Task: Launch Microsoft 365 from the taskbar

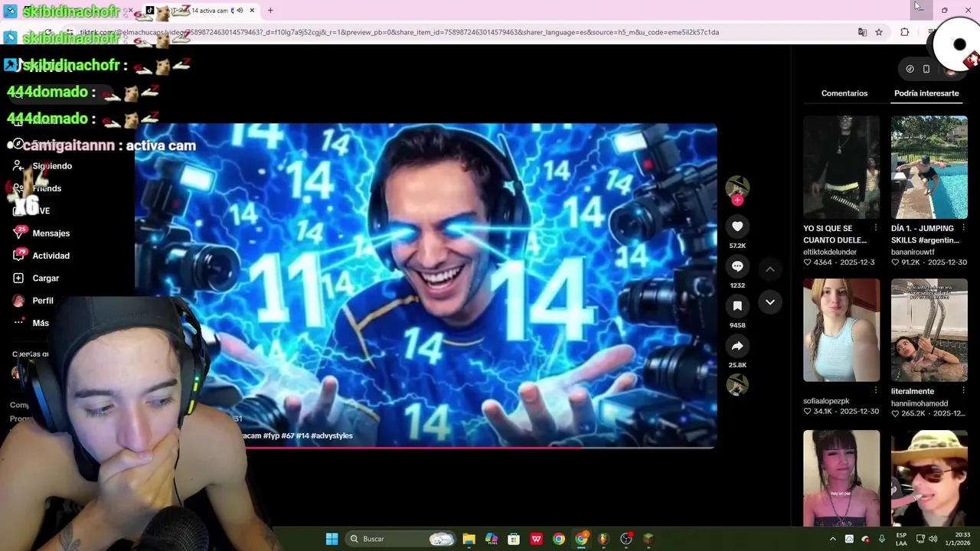Action: 492,539
